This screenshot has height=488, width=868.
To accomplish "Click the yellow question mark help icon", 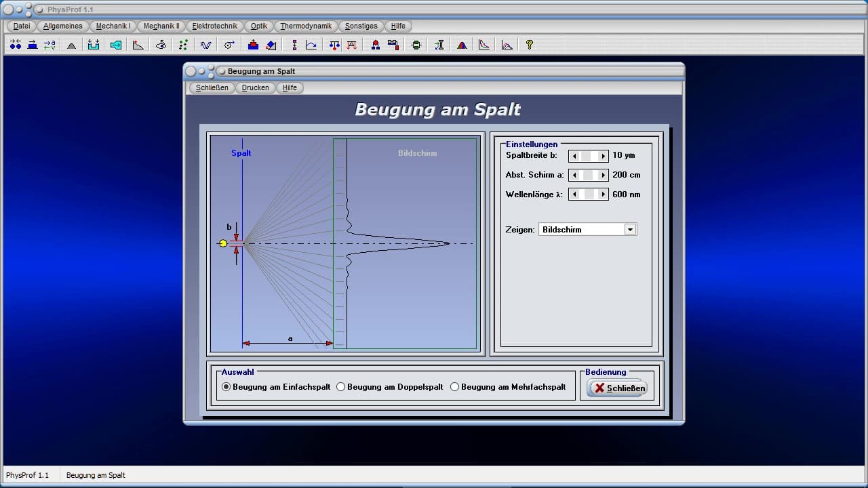I will pyautogui.click(x=530, y=45).
